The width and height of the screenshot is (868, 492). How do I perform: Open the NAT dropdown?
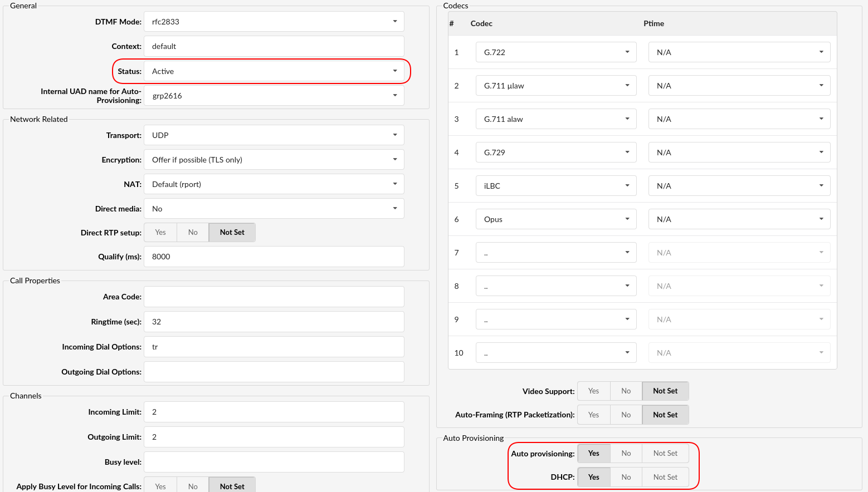pyautogui.click(x=274, y=184)
